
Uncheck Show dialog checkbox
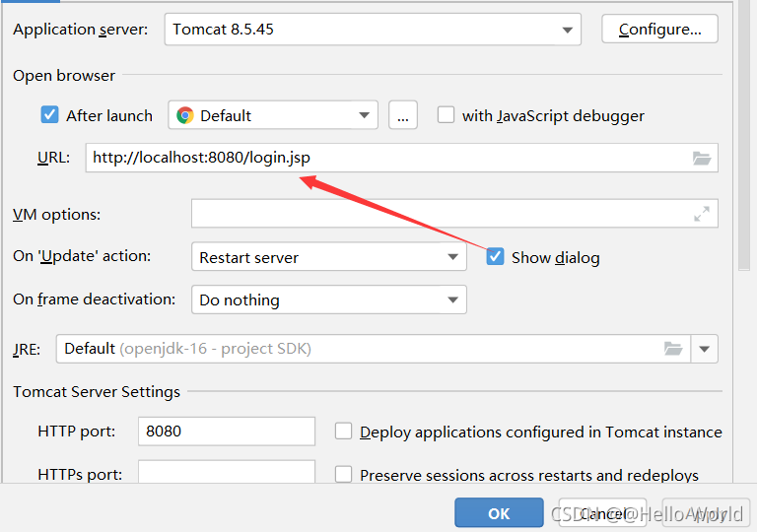(x=495, y=257)
